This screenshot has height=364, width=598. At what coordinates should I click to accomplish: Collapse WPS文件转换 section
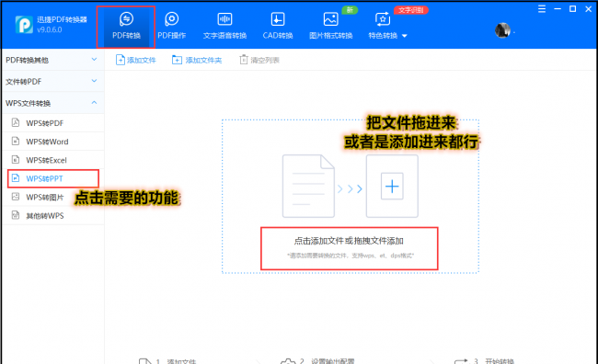pyautogui.click(x=52, y=103)
